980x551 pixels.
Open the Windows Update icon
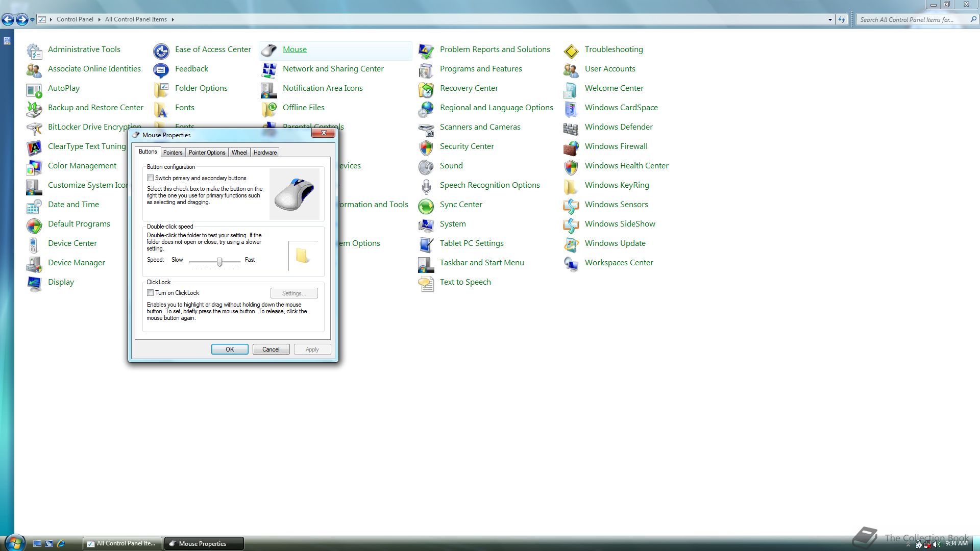[x=571, y=244]
